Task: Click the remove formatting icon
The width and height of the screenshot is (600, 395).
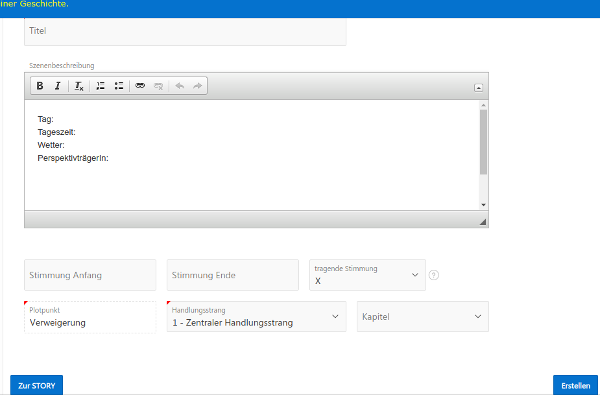Action: click(79, 86)
